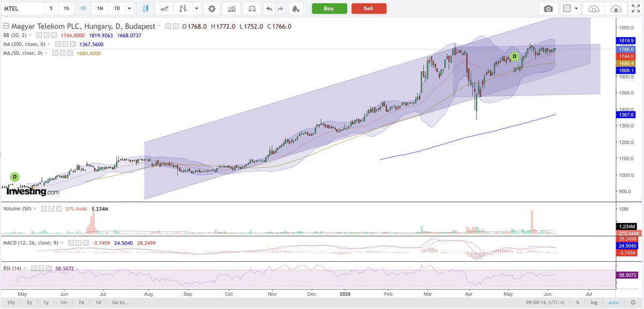Remove the RSI indicator

tap(49, 268)
